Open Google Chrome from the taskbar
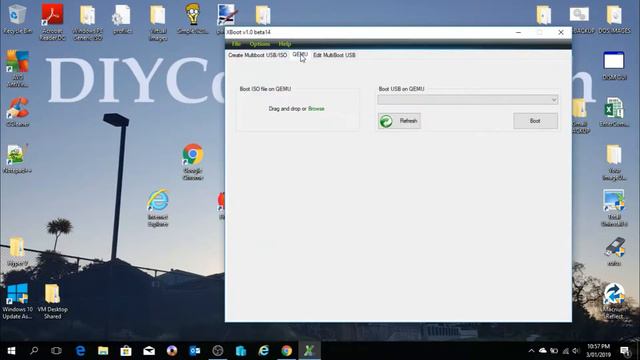The width and height of the screenshot is (640, 360). (287, 351)
